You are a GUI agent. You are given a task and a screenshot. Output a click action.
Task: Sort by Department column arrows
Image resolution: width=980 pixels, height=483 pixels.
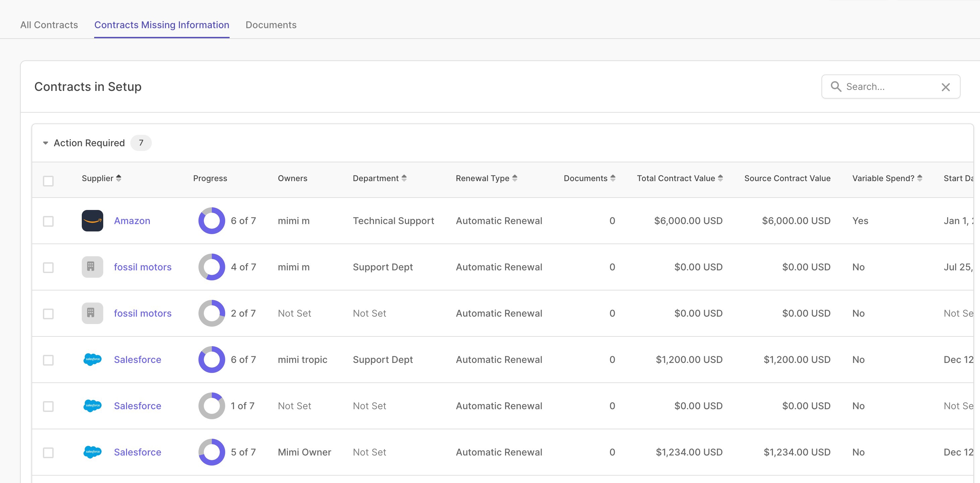click(404, 178)
